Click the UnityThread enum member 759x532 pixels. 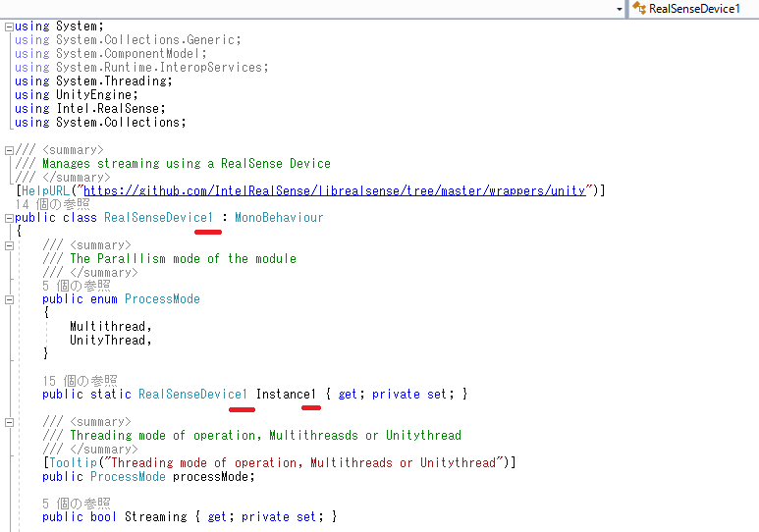point(109,340)
